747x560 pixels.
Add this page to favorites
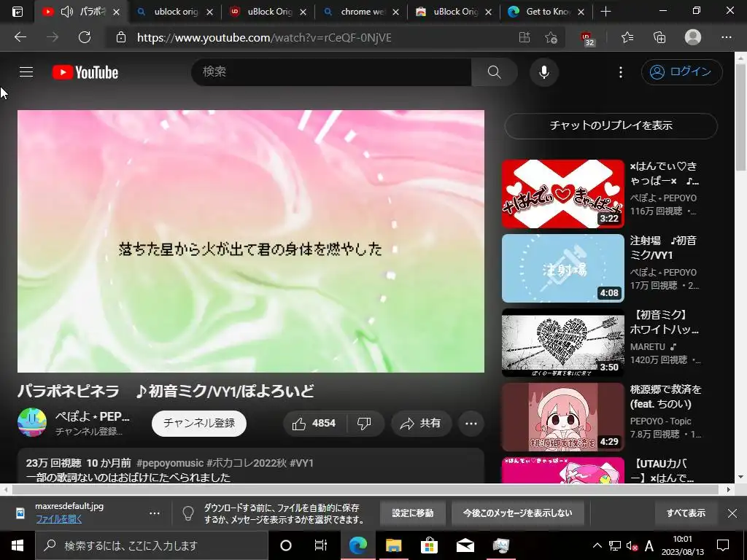(551, 37)
